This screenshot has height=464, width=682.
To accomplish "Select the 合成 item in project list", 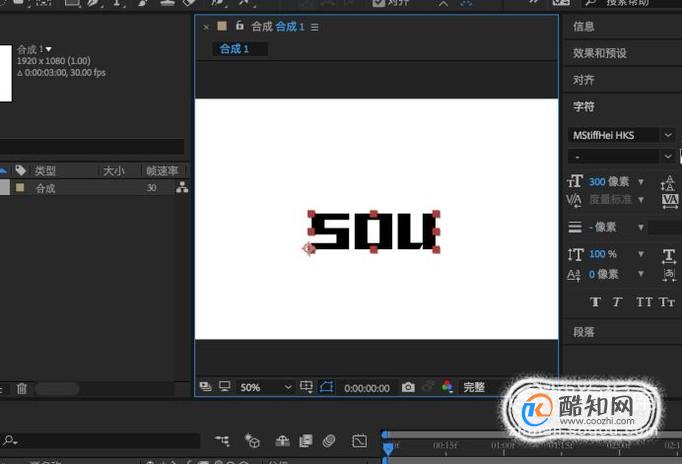I will tap(45, 188).
